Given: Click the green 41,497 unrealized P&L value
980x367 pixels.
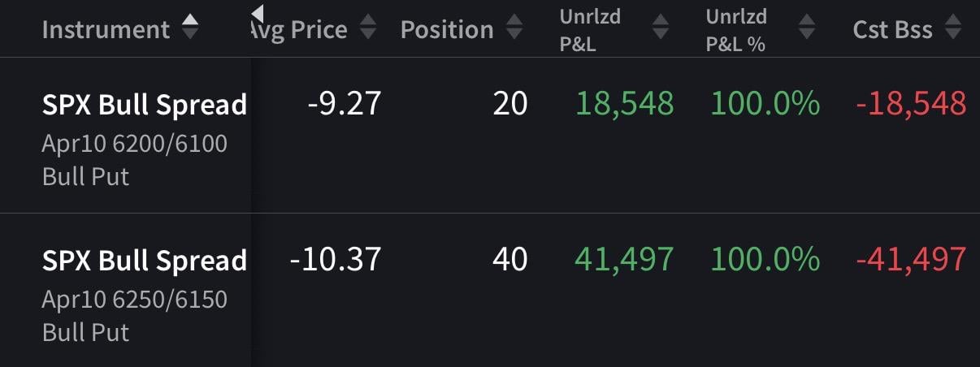Looking at the screenshot, I should click(624, 259).
